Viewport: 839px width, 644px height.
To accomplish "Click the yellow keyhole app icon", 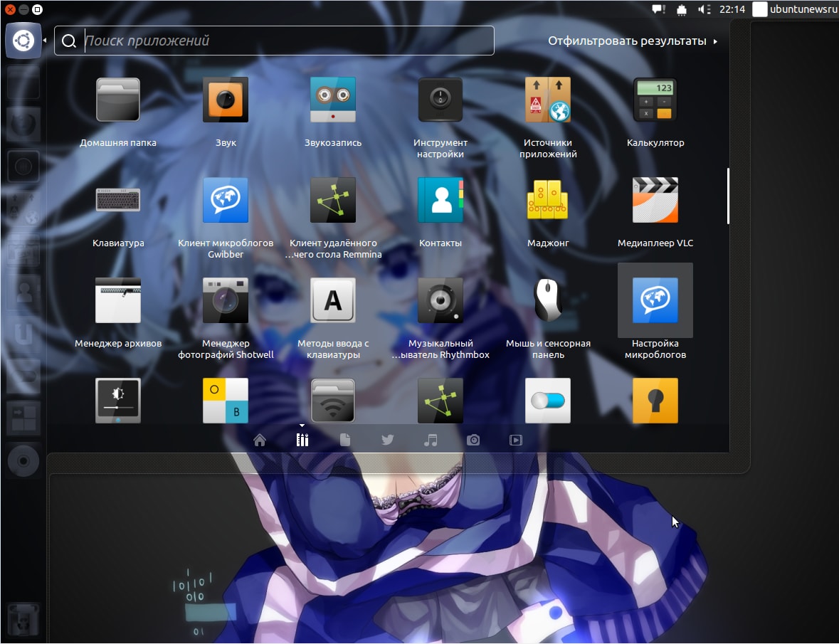I will click(655, 401).
